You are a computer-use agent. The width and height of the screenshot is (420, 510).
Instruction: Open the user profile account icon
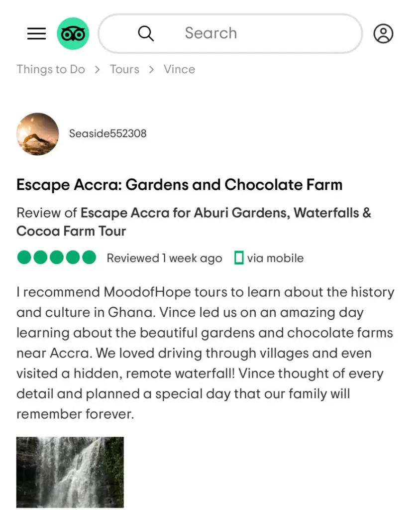383,33
